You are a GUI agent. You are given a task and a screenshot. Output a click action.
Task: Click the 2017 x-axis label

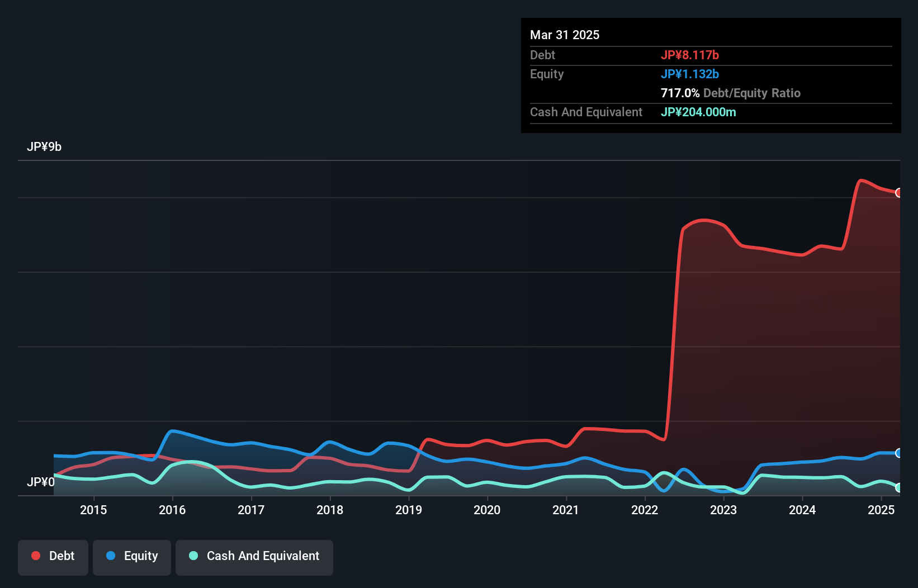(251, 510)
